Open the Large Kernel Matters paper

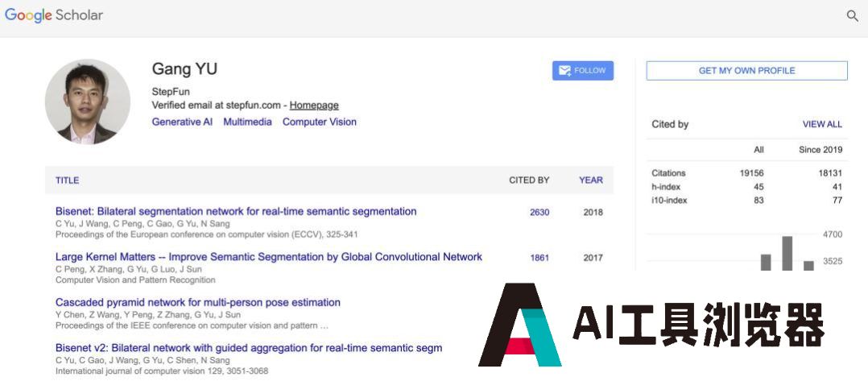(x=268, y=256)
